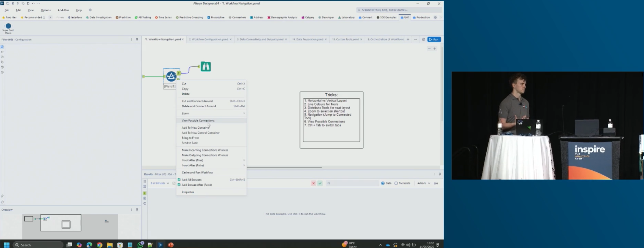The image size is (644, 248).
Task: Open the Options menu in menu bar
Action: [46, 10]
